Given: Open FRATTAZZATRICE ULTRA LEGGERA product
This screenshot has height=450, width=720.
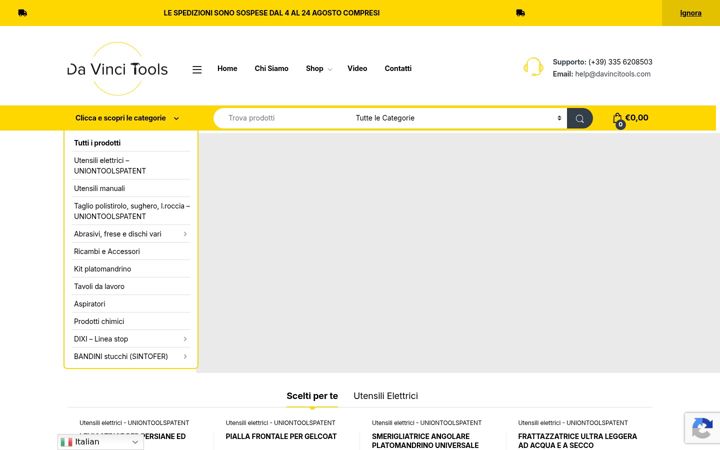Looking at the screenshot, I should pos(578,441).
